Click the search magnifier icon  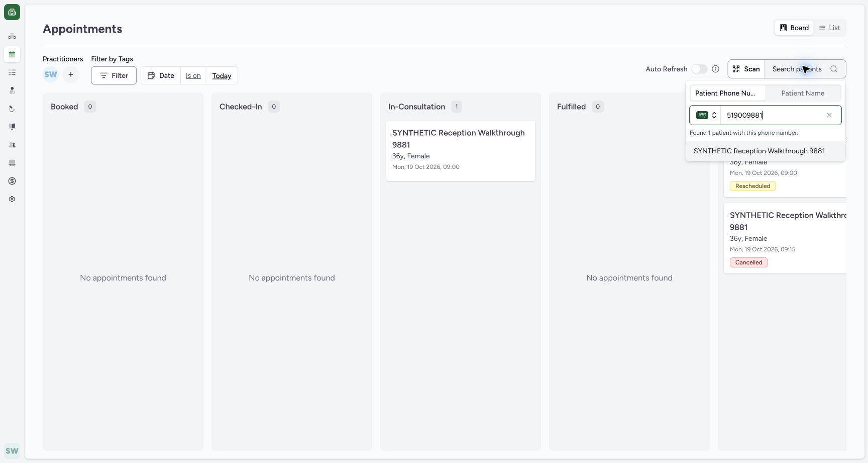(834, 69)
